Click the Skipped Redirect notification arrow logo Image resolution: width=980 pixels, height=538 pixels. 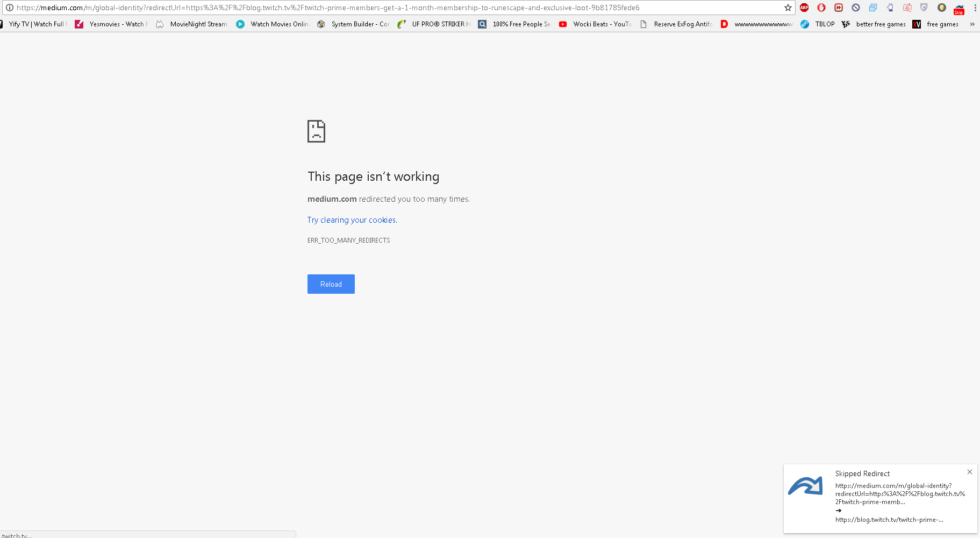[x=805, y=486]
